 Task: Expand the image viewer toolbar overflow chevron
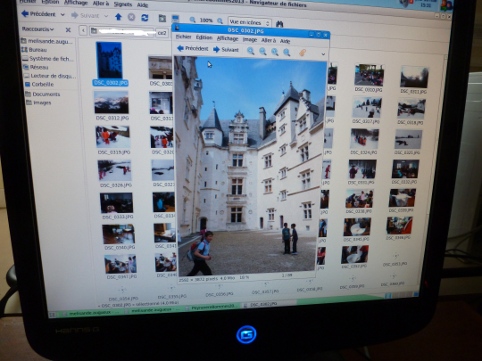pyautogui.click(x=323, y=54)
